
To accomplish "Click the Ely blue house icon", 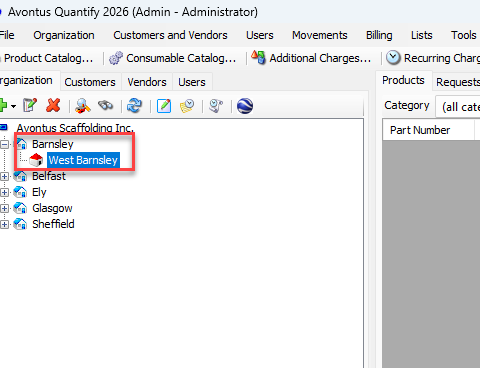I will (x=20, y=192).
